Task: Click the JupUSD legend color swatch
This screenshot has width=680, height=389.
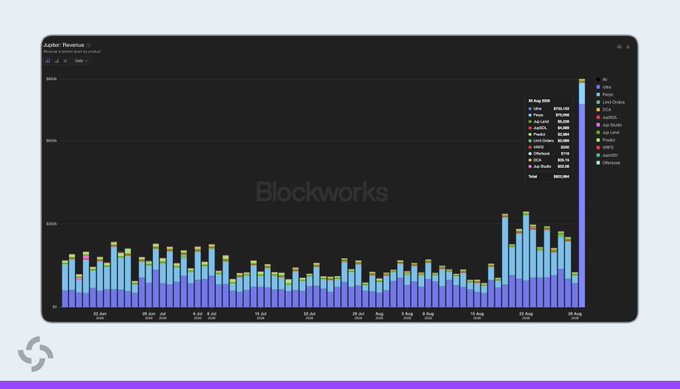Action: point(598,155)
